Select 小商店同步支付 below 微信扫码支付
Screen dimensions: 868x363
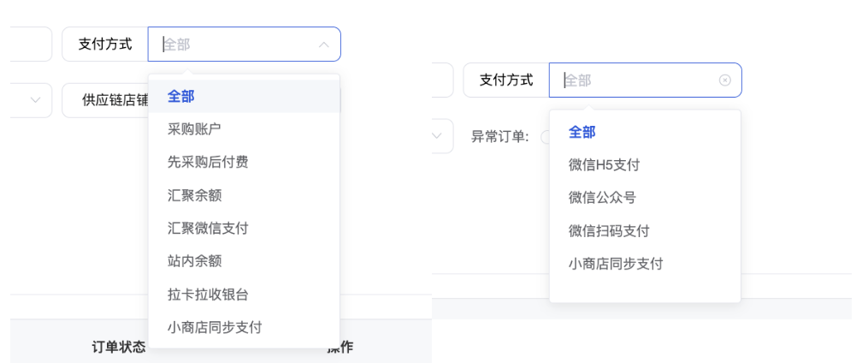coord(616,264)
